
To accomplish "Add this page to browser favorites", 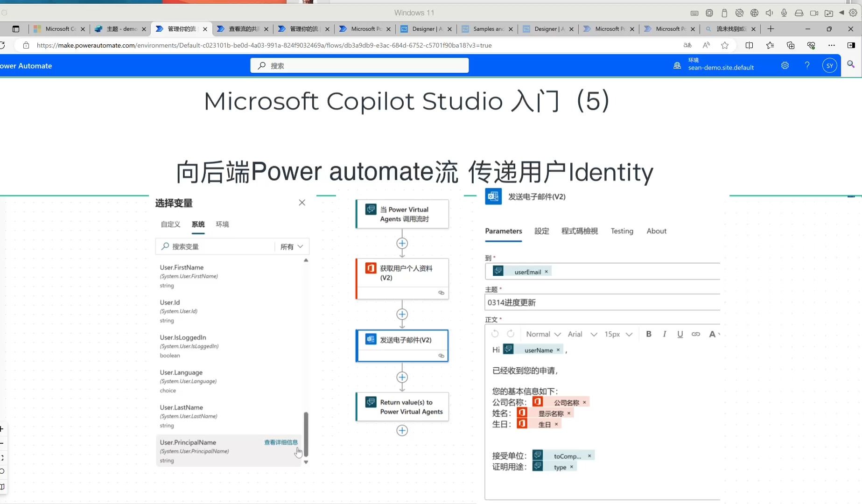I will coord(725,45).
